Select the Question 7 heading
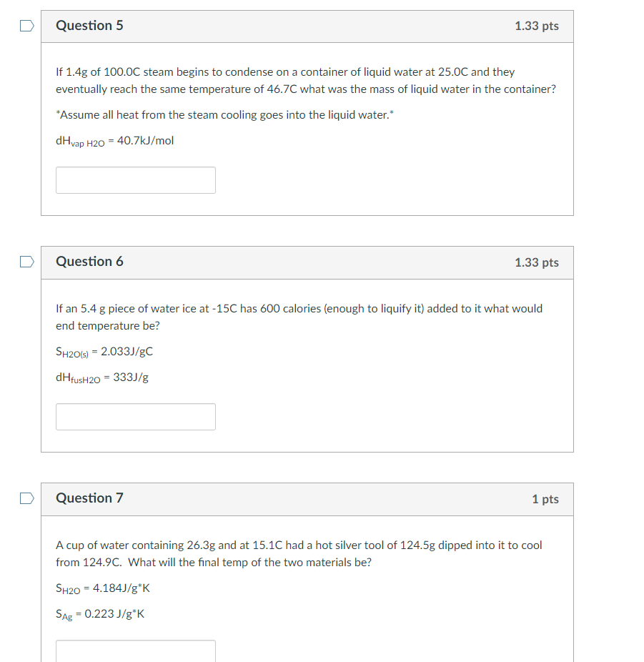644x662 pixels. pos(89,498)
